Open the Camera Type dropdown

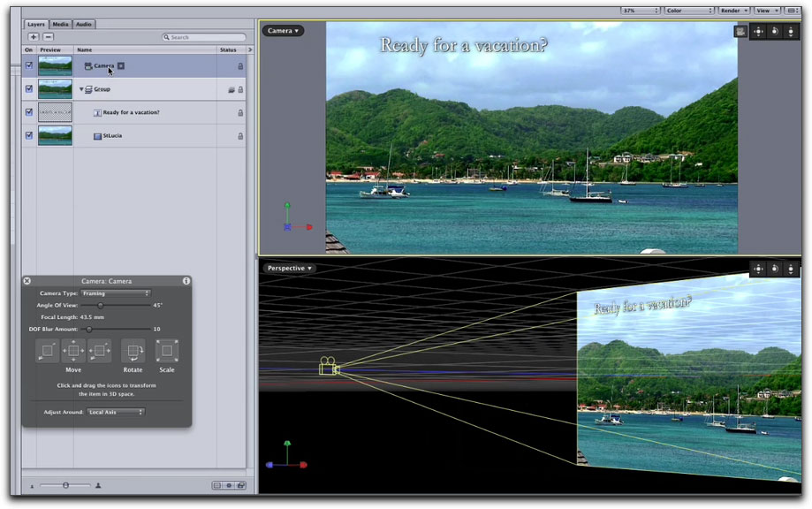(115, 293)
